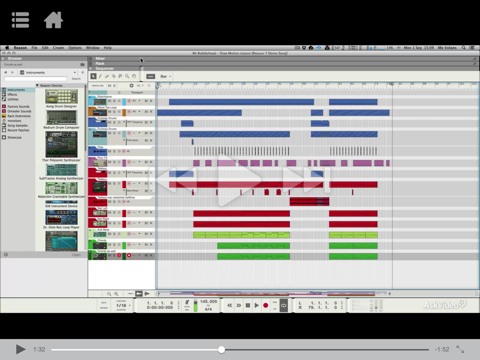Viewport: 480px width, 360px height.
Task: Collapse the Reason Devices section
Action: point(37,85)
